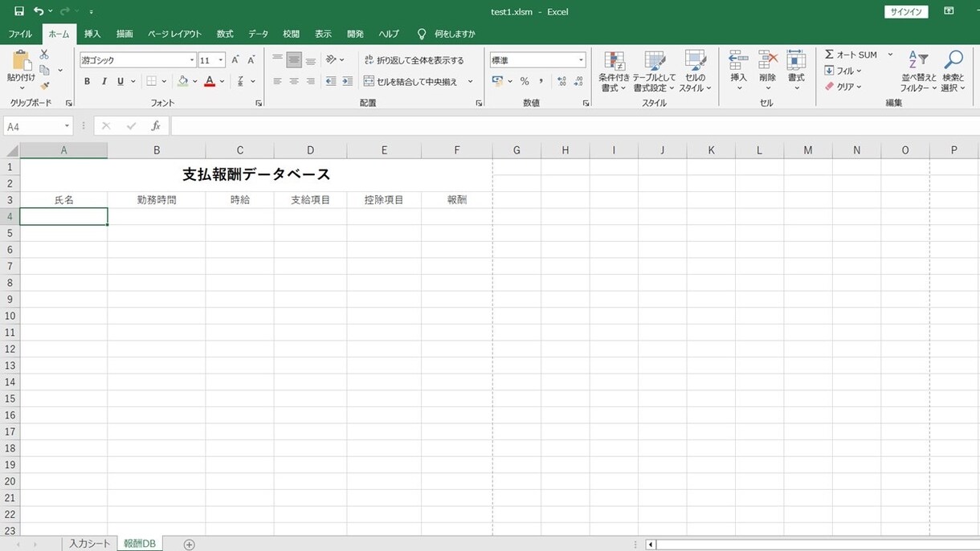
Task: Open the セルのスタイル dropdown
Action: (696, 71)
